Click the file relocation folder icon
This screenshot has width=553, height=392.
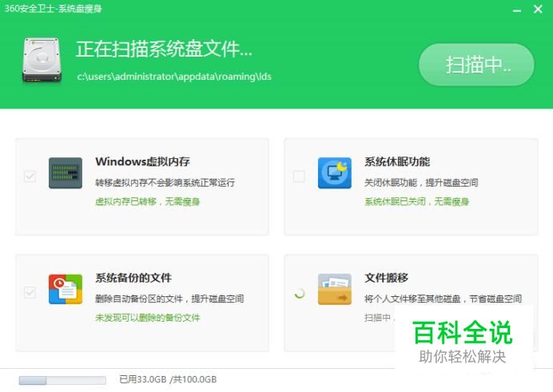334,289
